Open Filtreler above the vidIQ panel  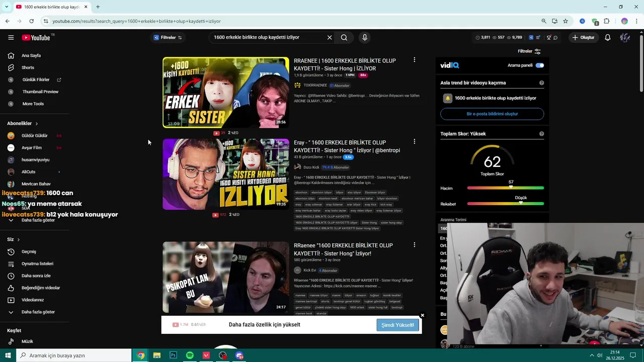pos(529,51)
